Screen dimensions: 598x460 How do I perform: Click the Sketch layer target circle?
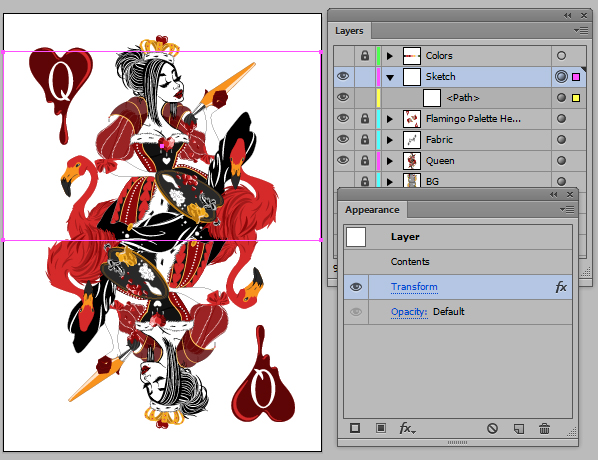[561, 76]
